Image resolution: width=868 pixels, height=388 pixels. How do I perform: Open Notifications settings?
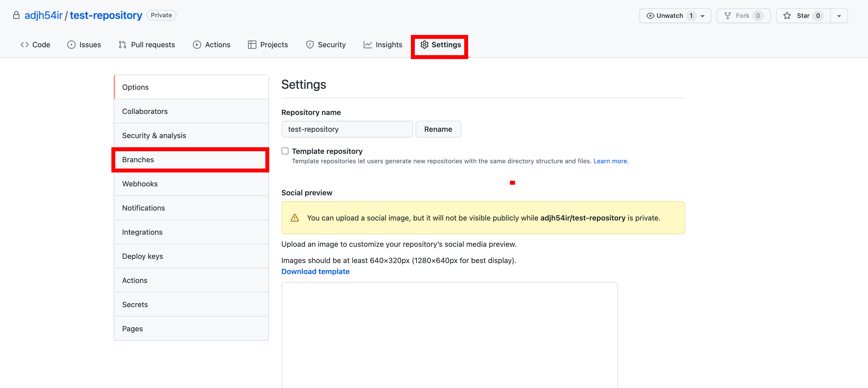(192, 208)
